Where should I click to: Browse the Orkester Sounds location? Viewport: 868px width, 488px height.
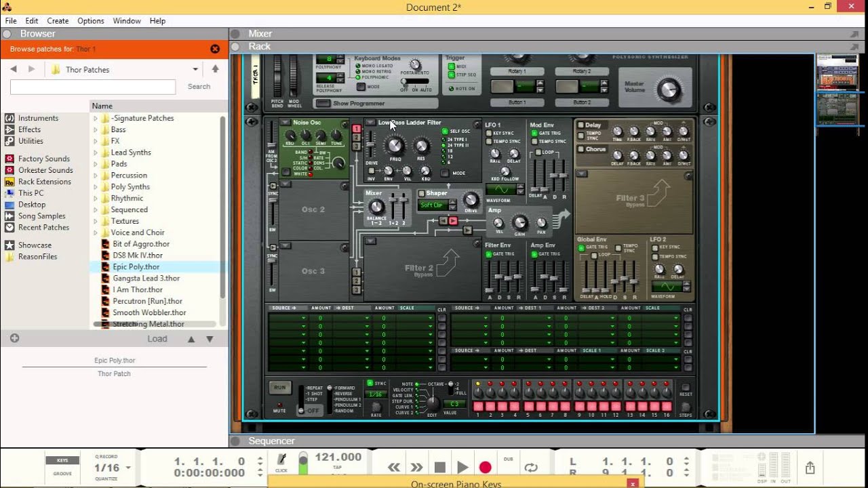[39, 170]
